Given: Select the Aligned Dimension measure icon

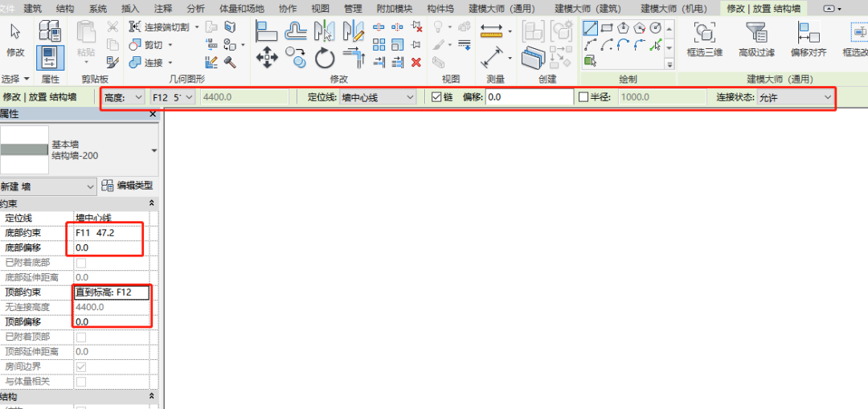Looking at the screenshot, I should click(492, 58).
